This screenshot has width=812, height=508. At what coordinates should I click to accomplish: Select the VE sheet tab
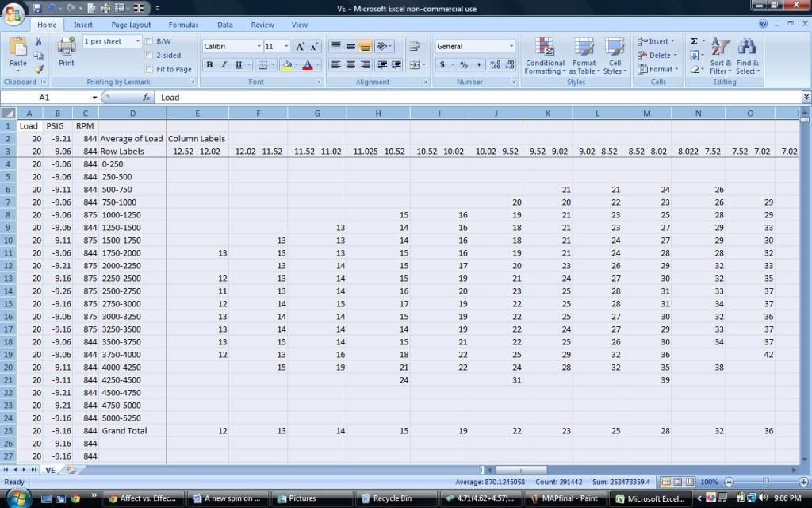click(50, 470)
